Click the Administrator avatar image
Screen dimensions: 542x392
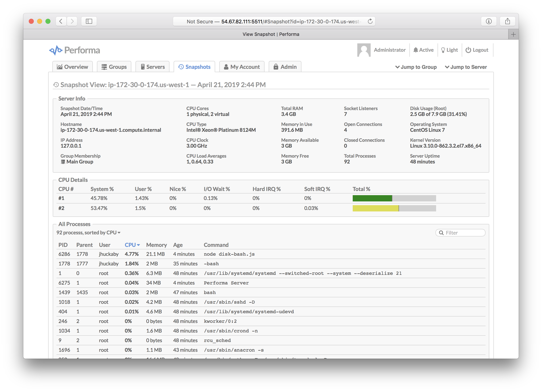pyautogui.click(x=364, y=50)
